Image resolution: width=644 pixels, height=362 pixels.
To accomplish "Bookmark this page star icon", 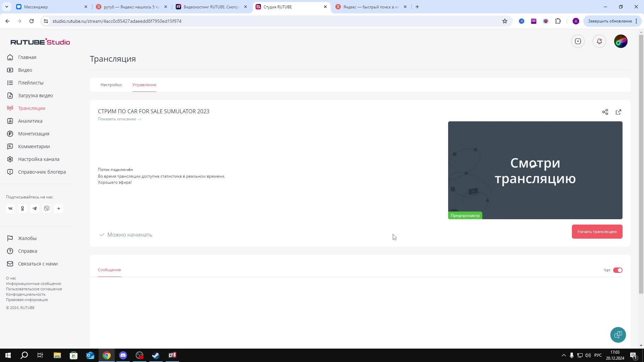I will click(x=505, y=21).
